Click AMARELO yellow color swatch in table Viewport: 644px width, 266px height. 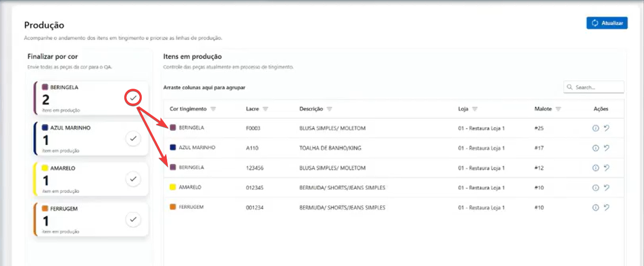point(173,187)
